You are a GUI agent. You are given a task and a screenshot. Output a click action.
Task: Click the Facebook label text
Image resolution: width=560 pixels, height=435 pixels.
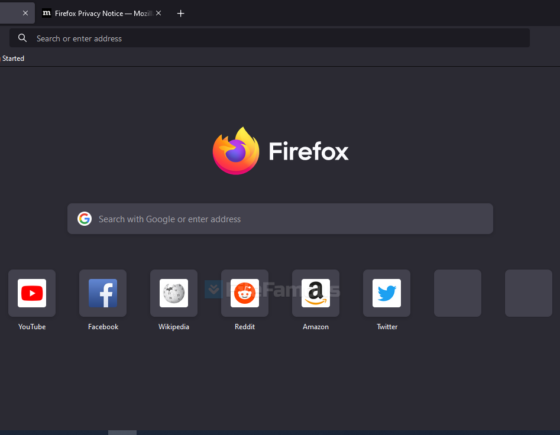103,326
